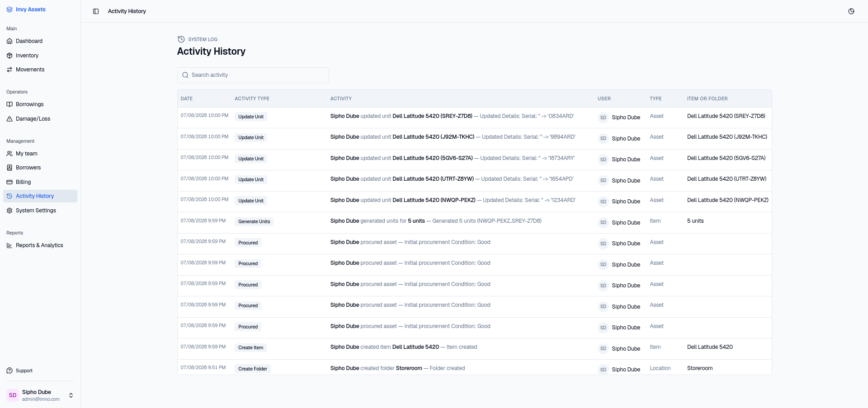Image resolution: width=868 pixels, height=408 pixels.
Task: Click the Activity Type column header
Action: [252, 98]
